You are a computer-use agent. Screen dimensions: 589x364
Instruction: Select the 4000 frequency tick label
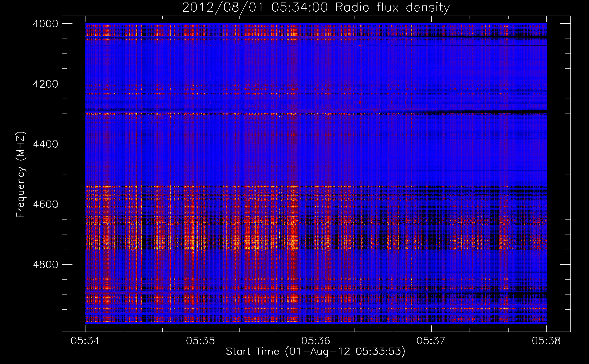(x=46, y=24)
